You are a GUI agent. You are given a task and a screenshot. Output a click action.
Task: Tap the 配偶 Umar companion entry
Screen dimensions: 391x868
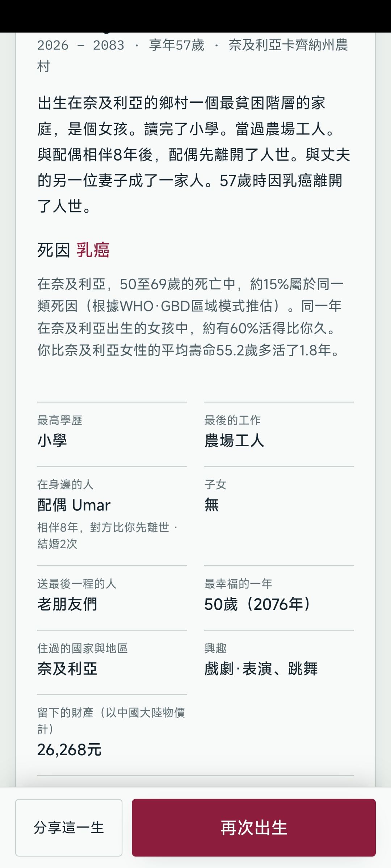(112, 516)
